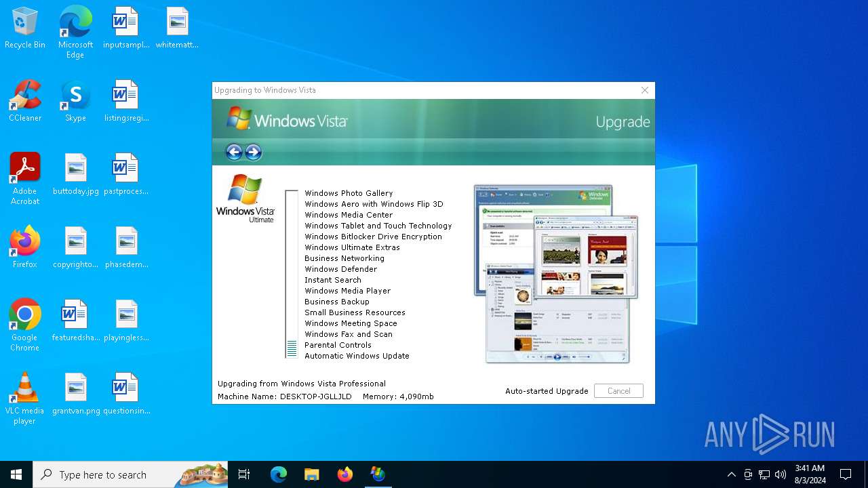868x488 pixels.
Task: Select the Windows Photo Gallery text
Action: pos(349,193)
